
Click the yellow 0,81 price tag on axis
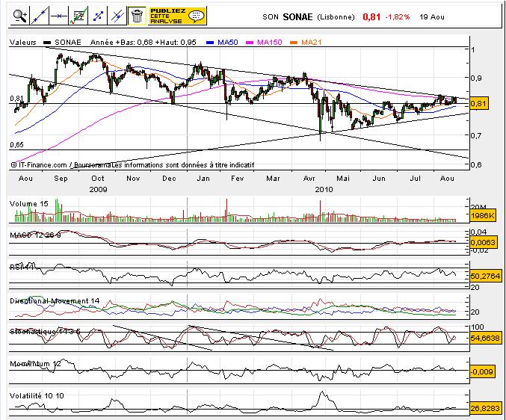point(479,104)
